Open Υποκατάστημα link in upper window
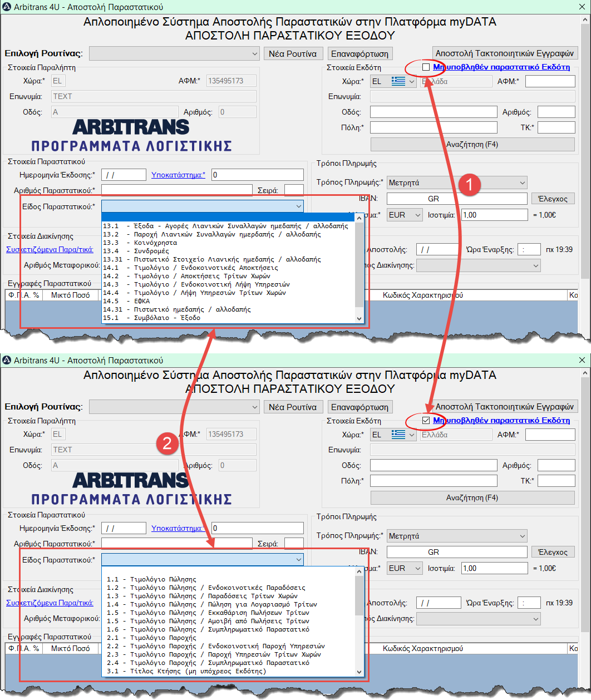The image size is (591, 700). [178, 175]
